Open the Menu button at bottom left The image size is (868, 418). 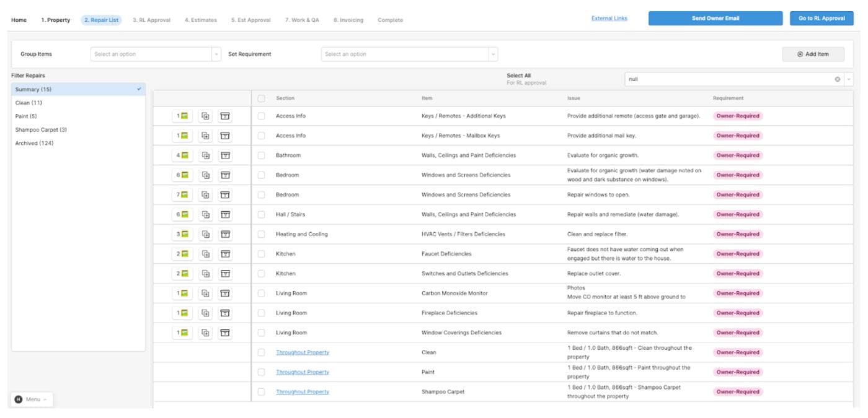pyautogui.click(x=32, y=399)
